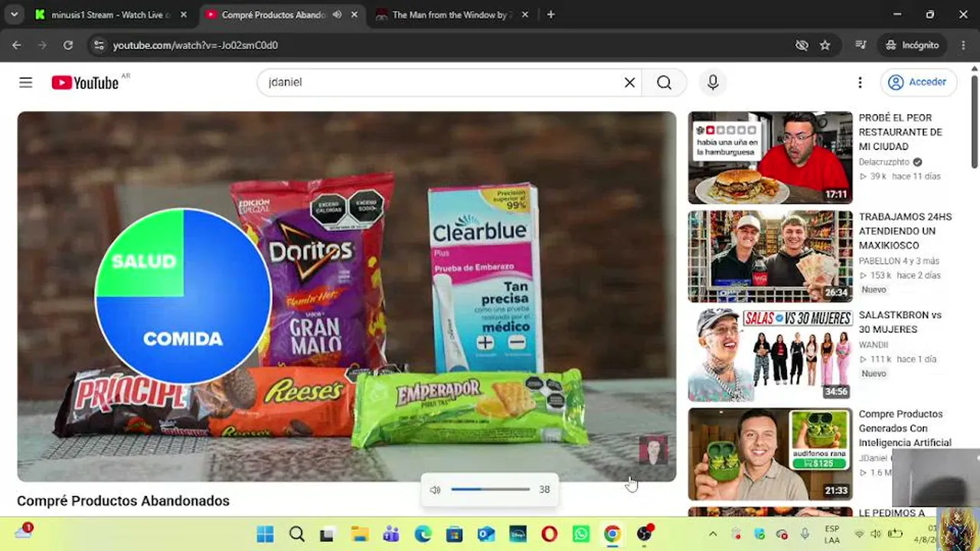
Task: Open Outlook from the taskbar
Action: pyautogui.click(x=485, y=534)
